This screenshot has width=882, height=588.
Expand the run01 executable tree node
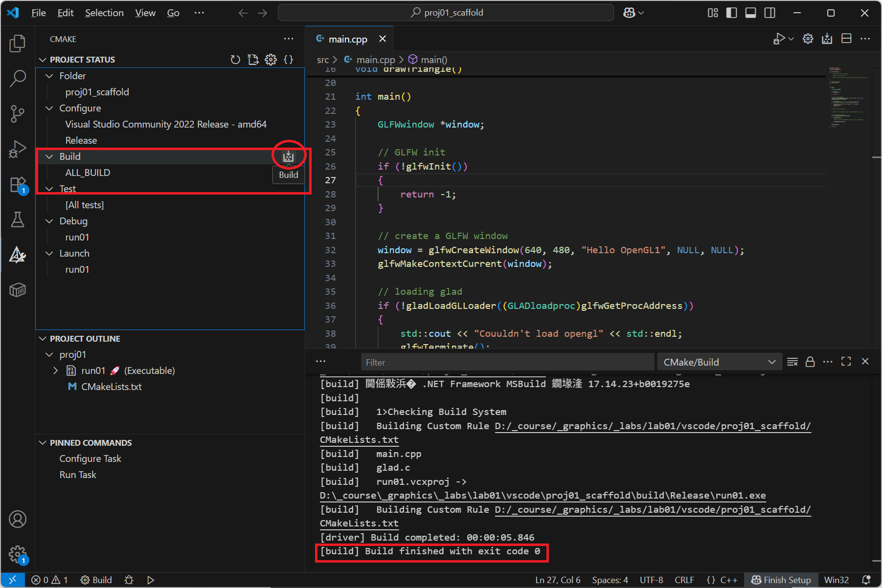point(55,370)
